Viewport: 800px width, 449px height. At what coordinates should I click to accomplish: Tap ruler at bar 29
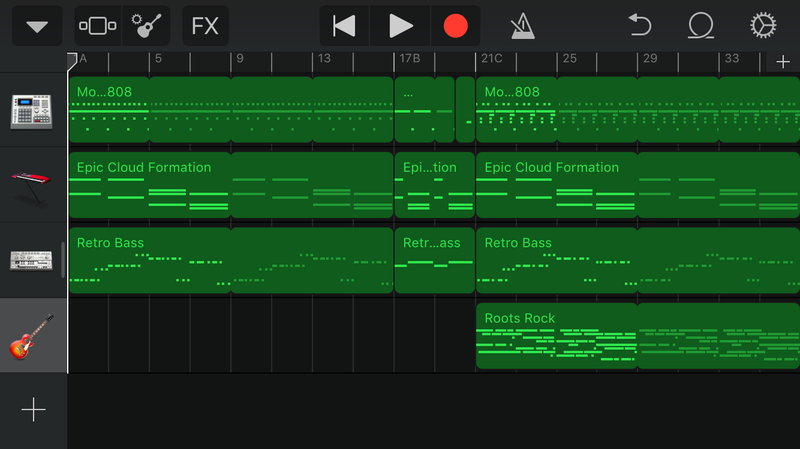coord(650,59)
